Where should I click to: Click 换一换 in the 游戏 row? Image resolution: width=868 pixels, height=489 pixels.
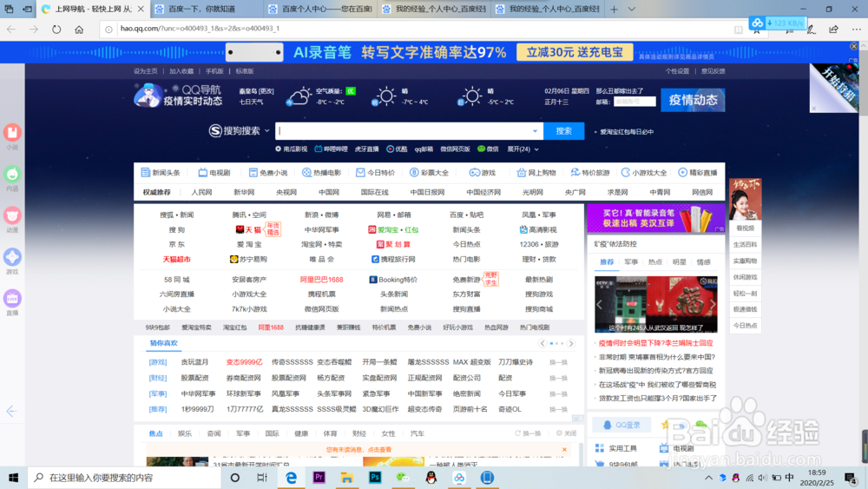[x=558, y=362]
